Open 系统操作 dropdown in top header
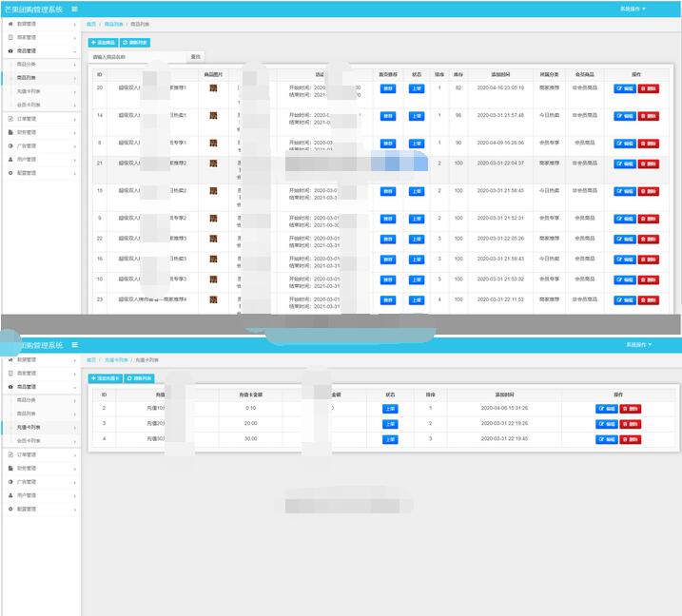This screenshot has height=616, width=682. (x=632, y=9)
